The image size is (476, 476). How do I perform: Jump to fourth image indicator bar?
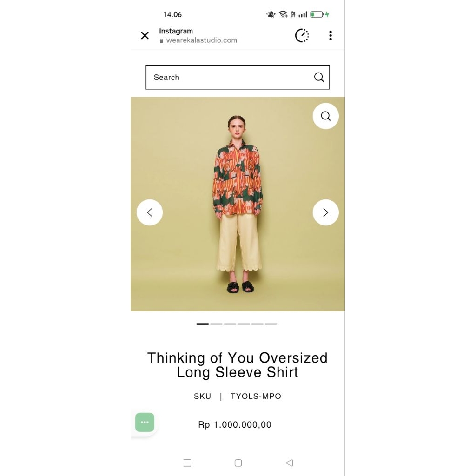click(x=244, y=324)
